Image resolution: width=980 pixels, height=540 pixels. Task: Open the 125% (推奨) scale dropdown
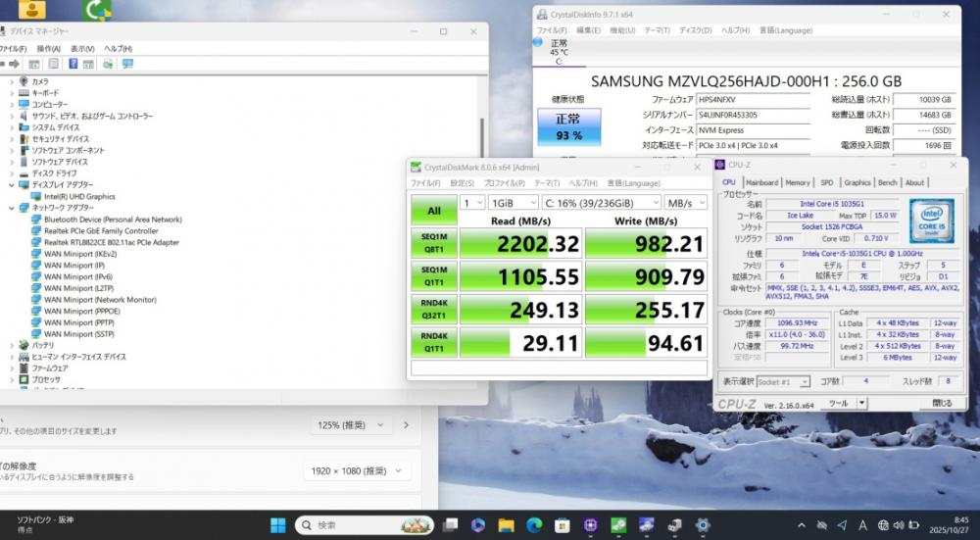pyautogui.click(x=352, y=425)
